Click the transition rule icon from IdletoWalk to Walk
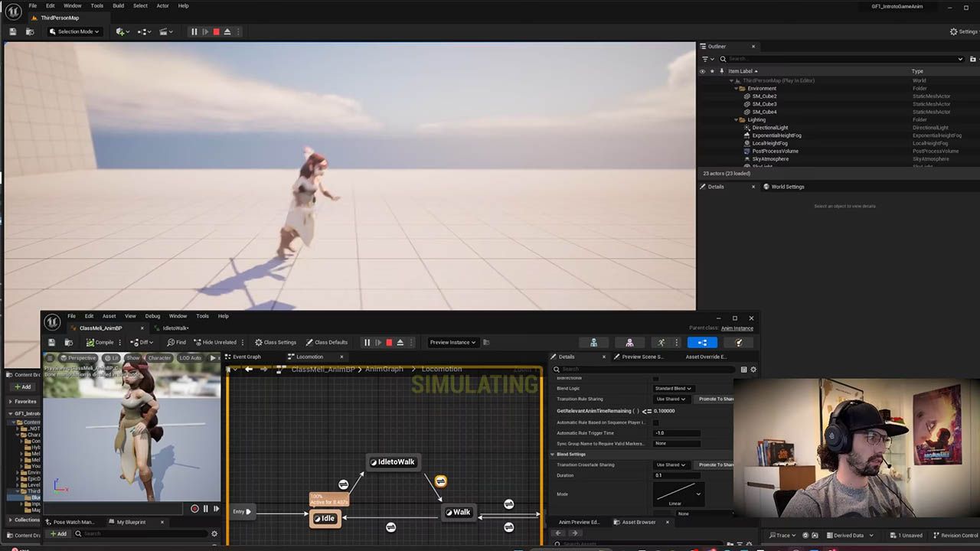Viewport: 980px width, 551px height. (x=440, y=481)
